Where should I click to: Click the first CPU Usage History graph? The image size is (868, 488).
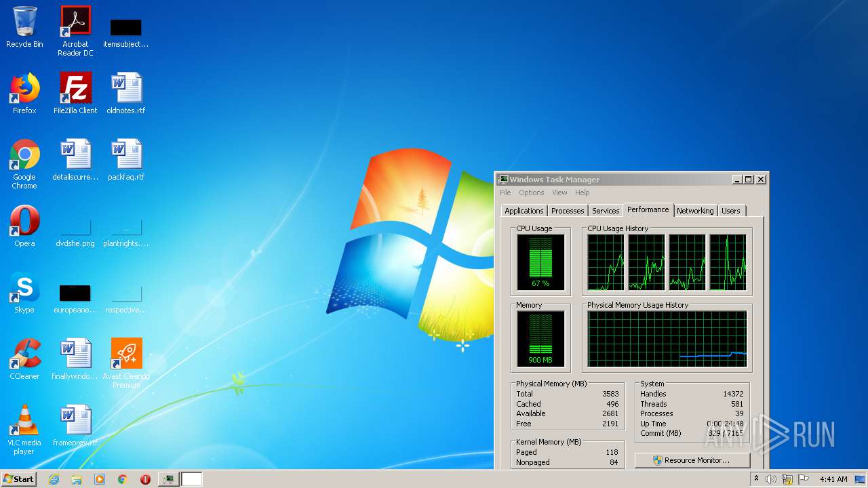pos(606,262)
